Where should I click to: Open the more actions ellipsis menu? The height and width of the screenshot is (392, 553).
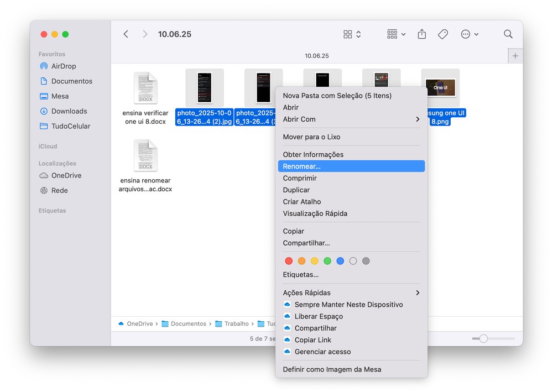(x=469, y=34)
